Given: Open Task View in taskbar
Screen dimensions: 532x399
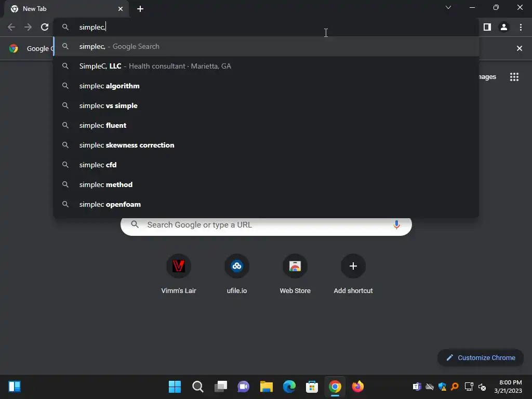Looking at the screenshot, I should tap(220, 387).
